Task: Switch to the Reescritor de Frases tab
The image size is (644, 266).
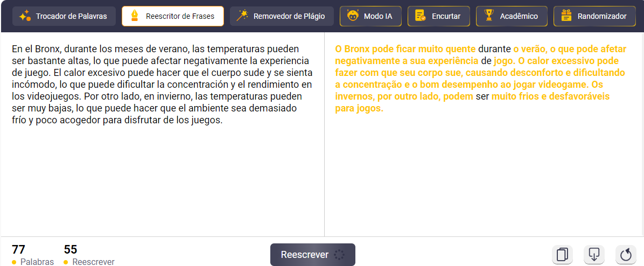Action: click(x=172, y=16)
